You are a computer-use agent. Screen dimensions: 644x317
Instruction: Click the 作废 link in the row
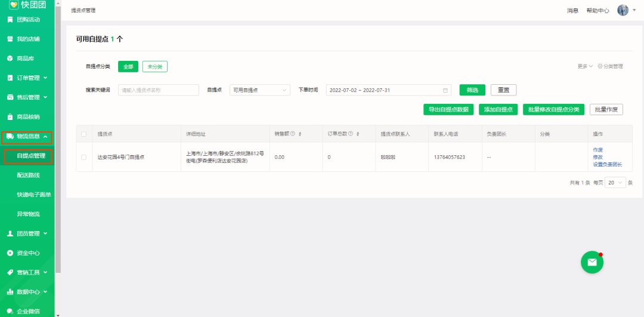click(597, 150)
